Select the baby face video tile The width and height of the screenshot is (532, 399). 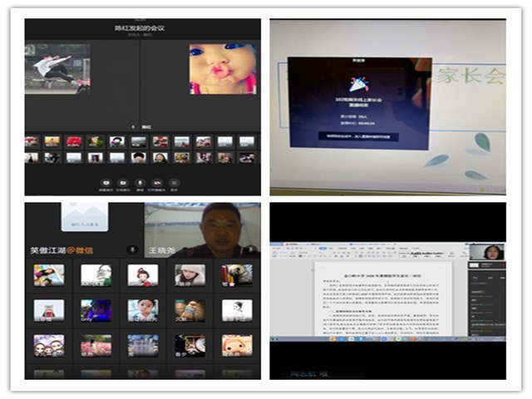tap(223, 69)
